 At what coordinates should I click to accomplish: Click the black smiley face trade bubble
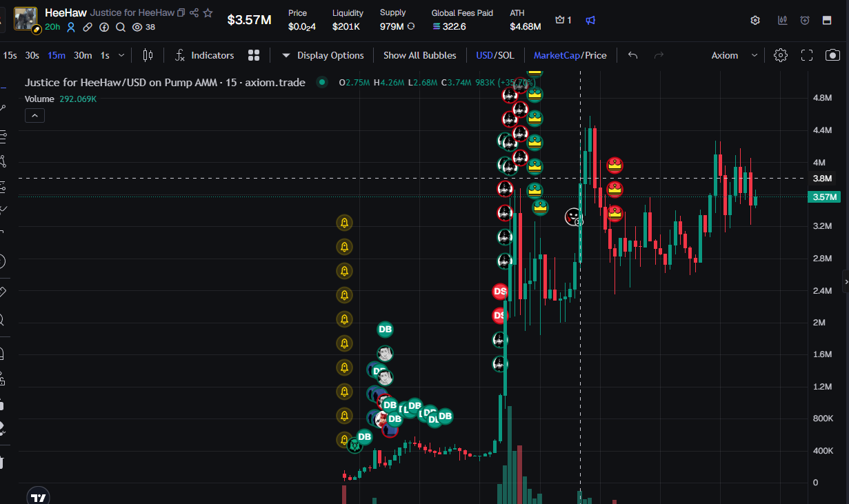point(573,216)
